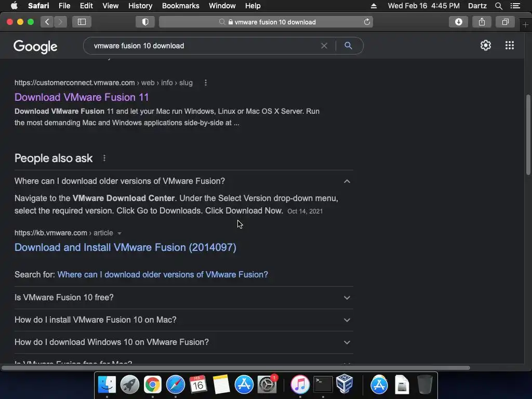The image size is (532, 399).
Task: Open Launchpad rocket in the Dock
Action: (129, 385)
